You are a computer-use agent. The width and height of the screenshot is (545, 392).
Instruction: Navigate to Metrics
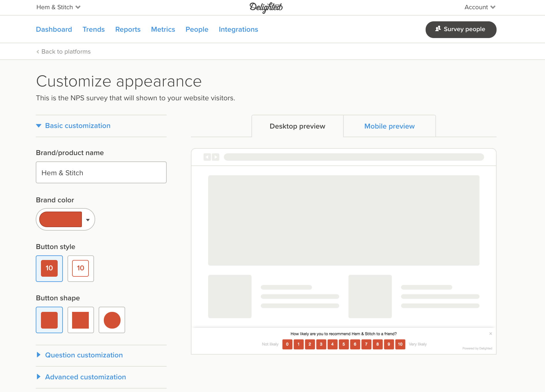pyautogui.click(x=163, y=29)
